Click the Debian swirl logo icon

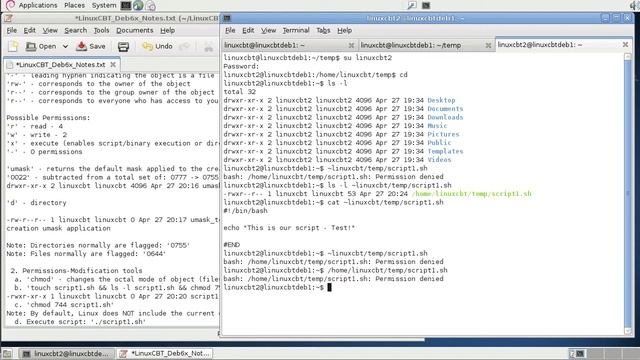[x=10, y=5]
